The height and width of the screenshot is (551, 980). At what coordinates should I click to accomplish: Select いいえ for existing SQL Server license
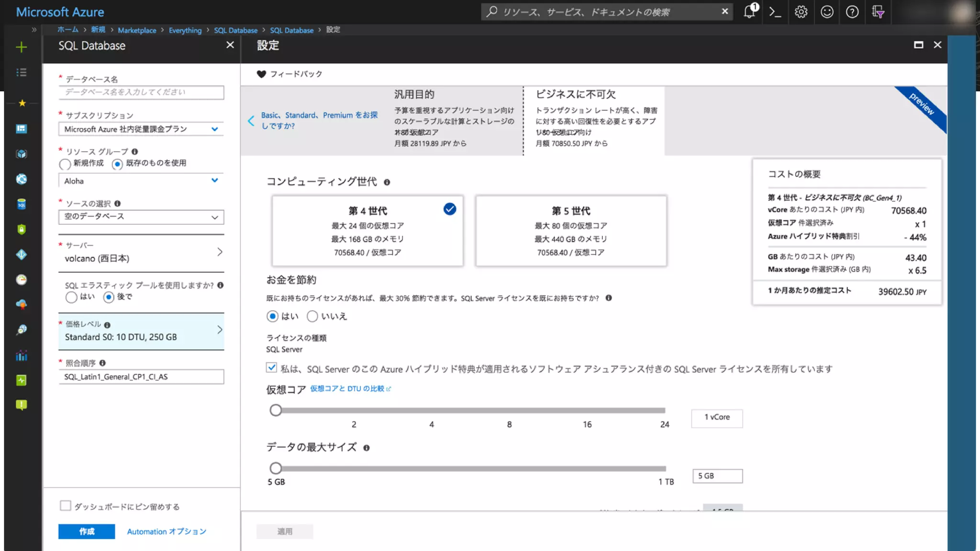click(312, 316)
